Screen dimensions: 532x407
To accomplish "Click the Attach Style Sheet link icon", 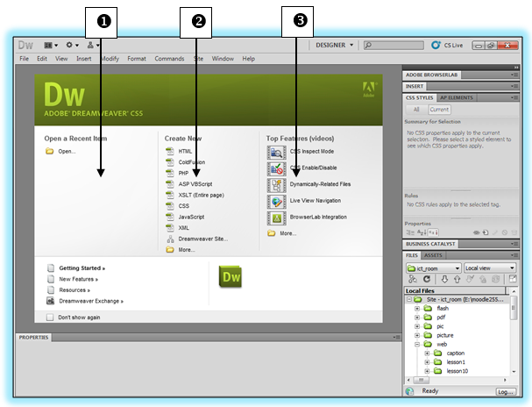I will click(477, 232).
